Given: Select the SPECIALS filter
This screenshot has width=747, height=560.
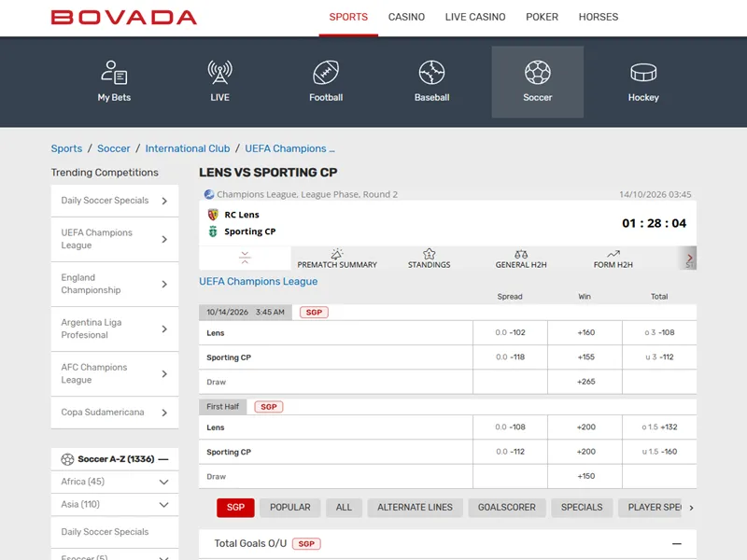Looking at the screenshot, I should (582, 508).
